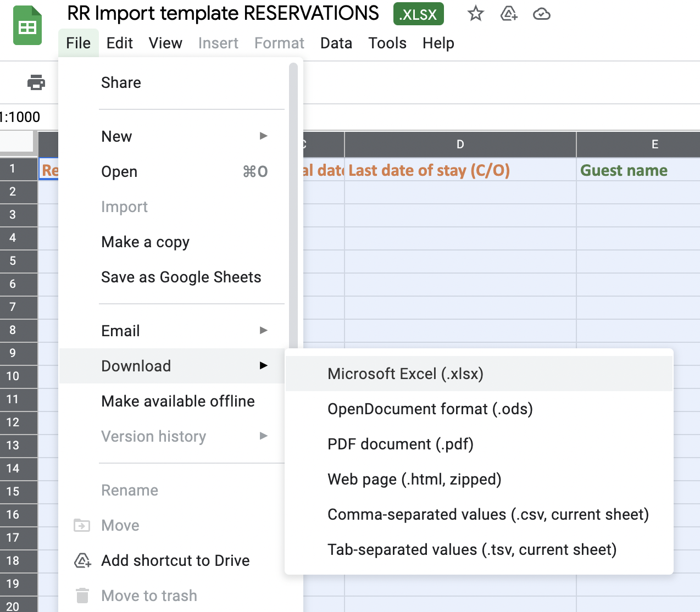Expand the Email submenu arrow
The image size is (700, 612).
click(264, 330)
